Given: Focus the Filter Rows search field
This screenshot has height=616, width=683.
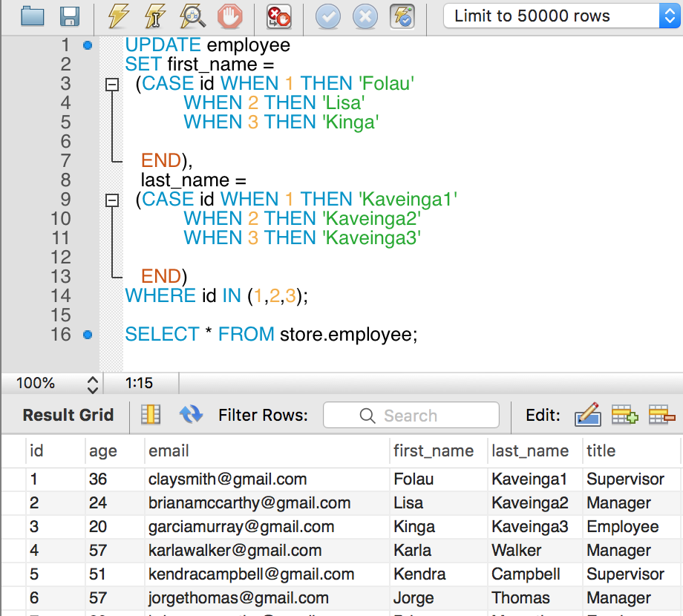Looking at the screenshot, I should point(411,416).
